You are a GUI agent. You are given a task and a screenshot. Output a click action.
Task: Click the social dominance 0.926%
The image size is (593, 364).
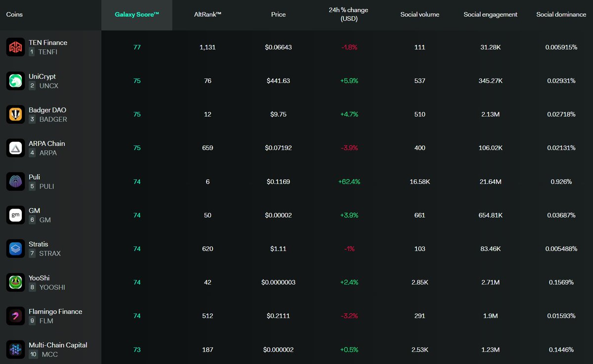(561, 182)
